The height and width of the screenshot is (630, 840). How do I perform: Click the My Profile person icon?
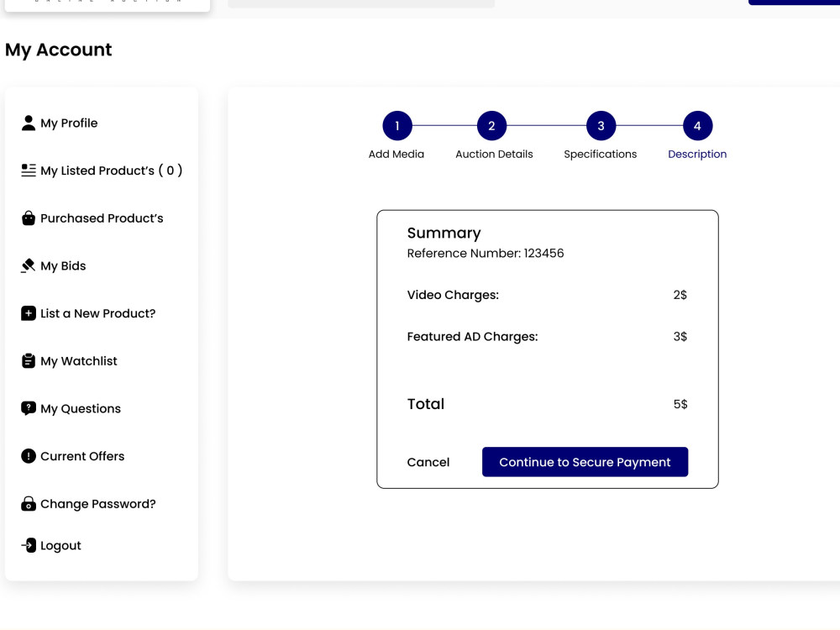click(x=29, y=123)
